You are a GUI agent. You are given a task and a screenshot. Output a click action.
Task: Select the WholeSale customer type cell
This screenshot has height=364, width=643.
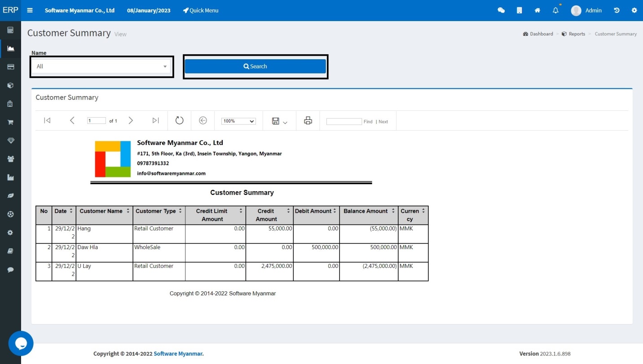[x=159, y=253]
